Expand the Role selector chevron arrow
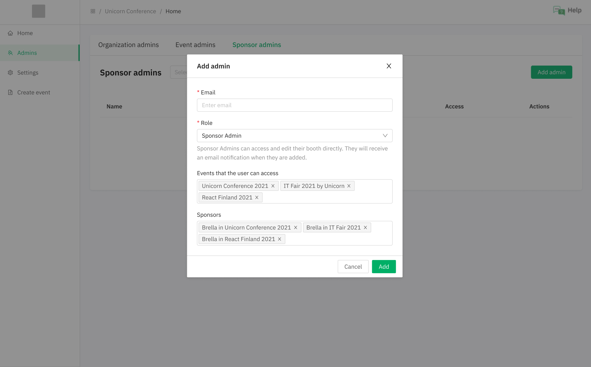Screen dimensions: 591x367 pos(385,136)
